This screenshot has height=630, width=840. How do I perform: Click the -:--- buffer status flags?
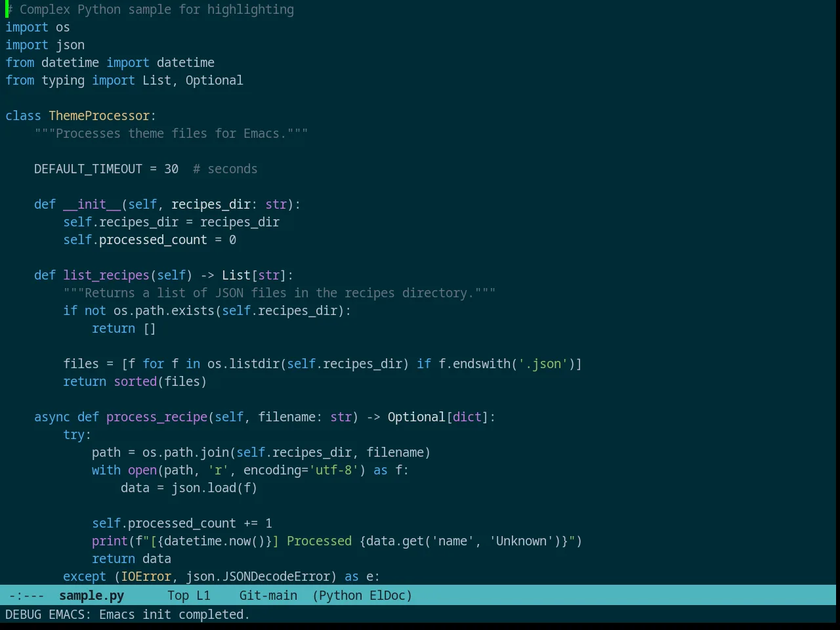27,595
